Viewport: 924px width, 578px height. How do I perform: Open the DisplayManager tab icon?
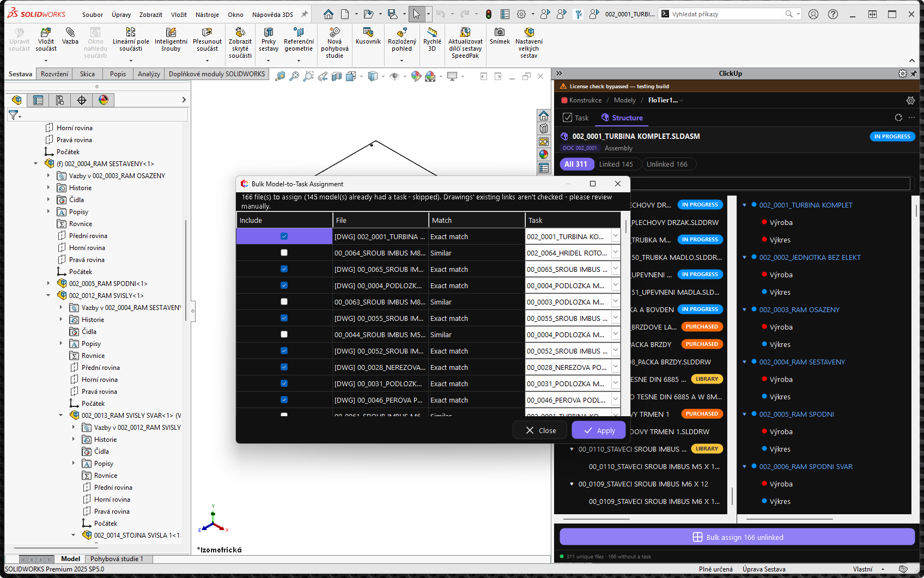pos(104,100)
